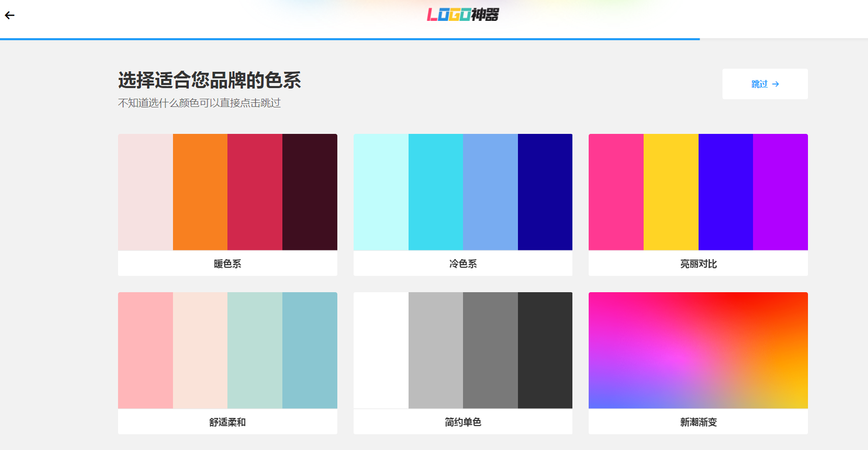Screen dimensions: 868x450
Task: Select the yellow swatch in 亮丽对比
Action: [x=671, y=192]
